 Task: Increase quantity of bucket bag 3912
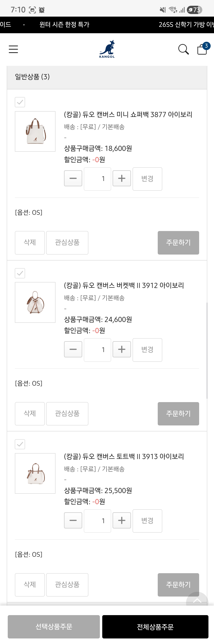[x=122, y=349]
